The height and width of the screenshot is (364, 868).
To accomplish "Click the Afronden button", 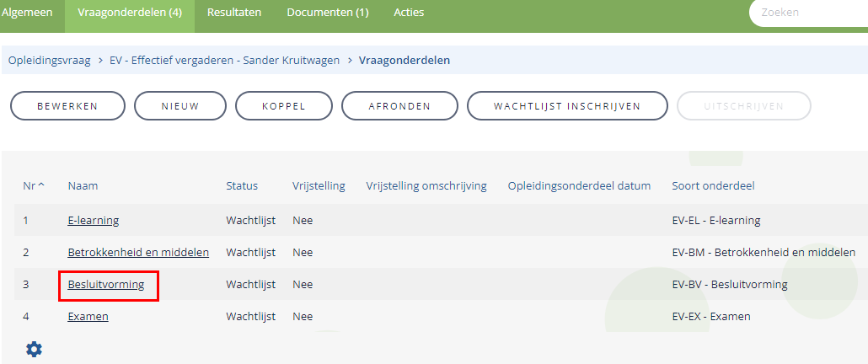I will pyautogui.click(x=399, y=105).
